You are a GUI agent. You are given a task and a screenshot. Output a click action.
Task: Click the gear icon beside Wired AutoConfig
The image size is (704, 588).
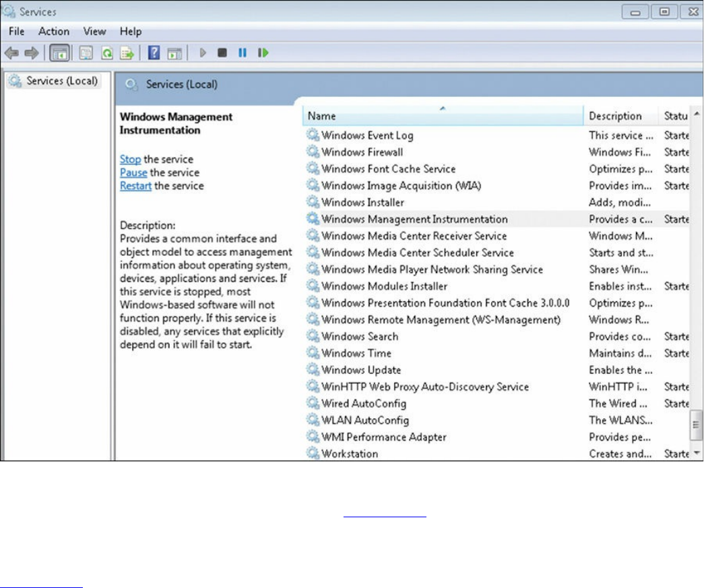(x=313, y=403)
